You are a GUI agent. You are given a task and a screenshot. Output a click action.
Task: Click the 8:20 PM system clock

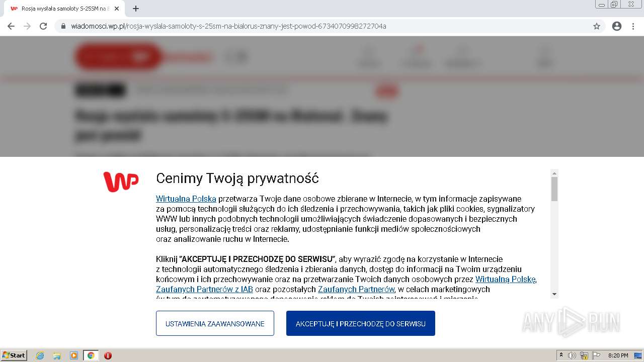point(618,355)
